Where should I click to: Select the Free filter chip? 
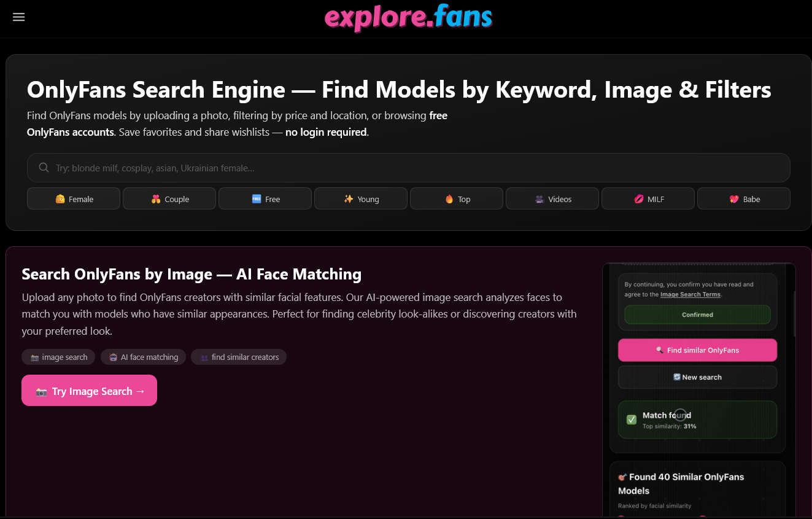tap(265, 199)
